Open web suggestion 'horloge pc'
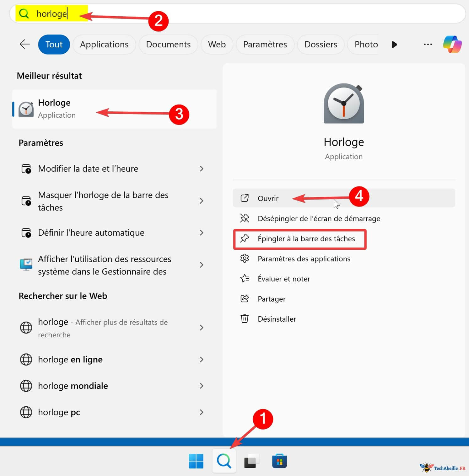469x476 pixels. (x=114, y=412)
